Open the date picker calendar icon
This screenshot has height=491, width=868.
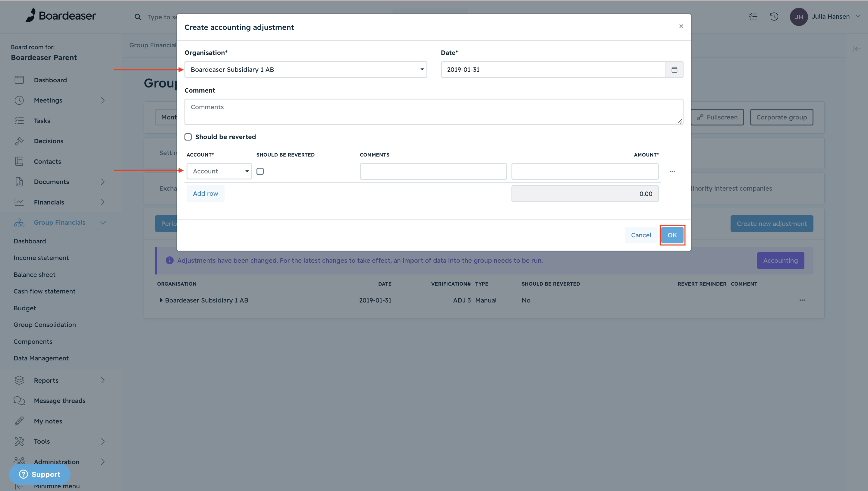click(x=674, y=69)
